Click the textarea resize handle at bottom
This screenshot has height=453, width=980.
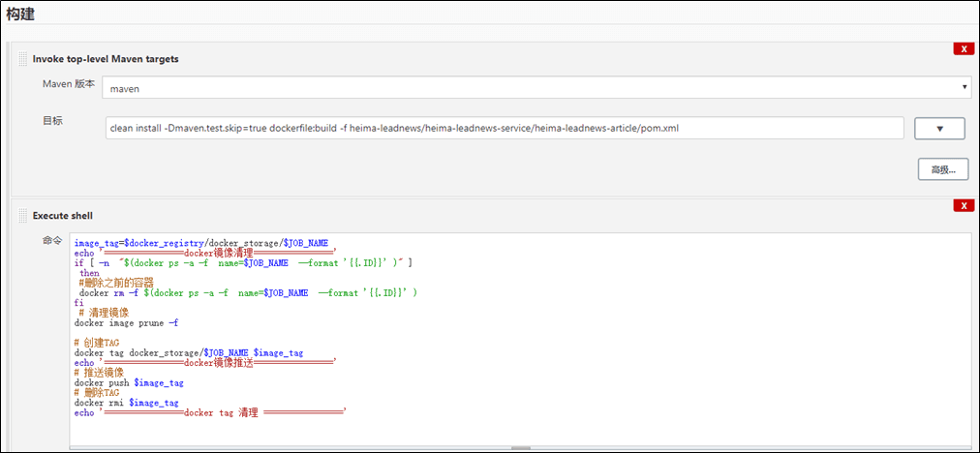tap(521, 448)
